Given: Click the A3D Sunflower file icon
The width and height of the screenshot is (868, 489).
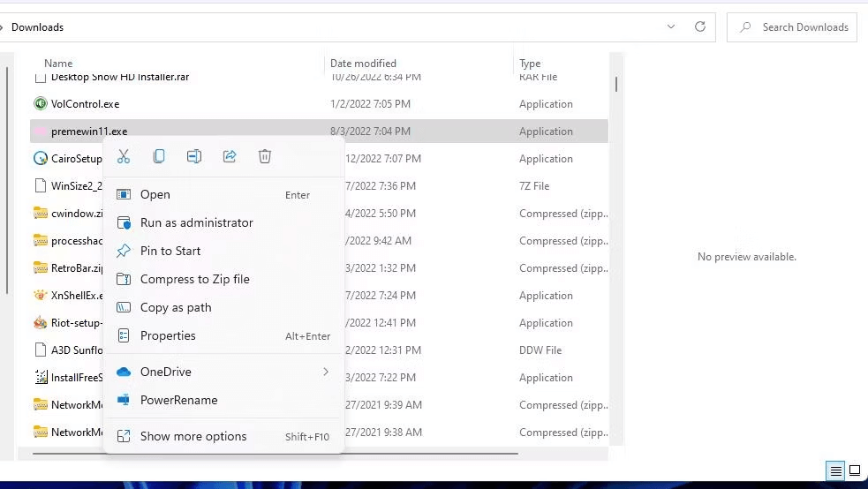Looking at the screenshot, I should coord(41,350).
